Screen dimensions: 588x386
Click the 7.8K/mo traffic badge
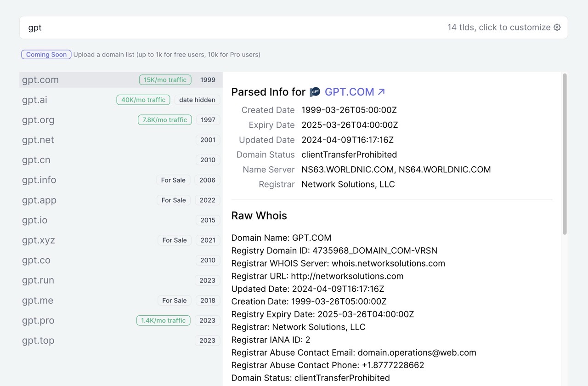pyautogui.click(x=164, y=120)
